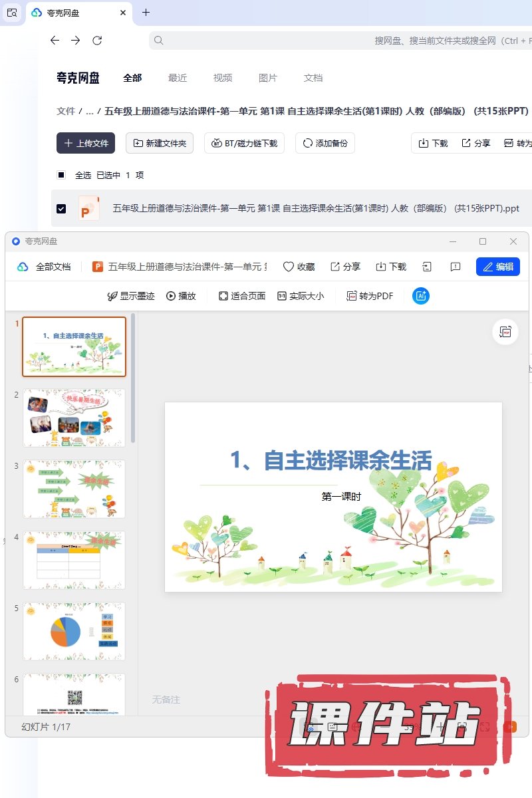This screenshot has width=532, height=798.
Task: Open the 文档 category tab
Action: point(313,78)
